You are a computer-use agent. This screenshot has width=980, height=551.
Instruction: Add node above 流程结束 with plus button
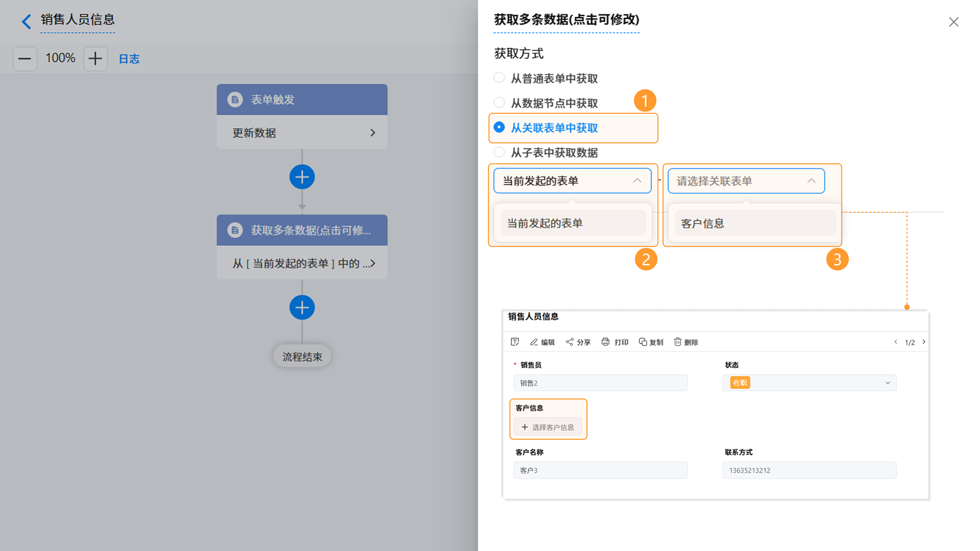click(x=302, y=307)
